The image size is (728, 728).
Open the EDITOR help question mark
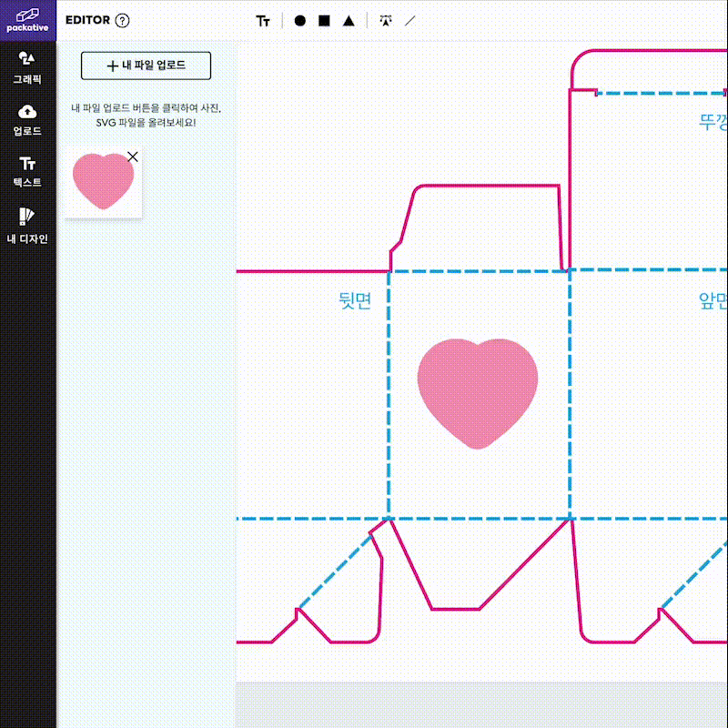point(123,21)
